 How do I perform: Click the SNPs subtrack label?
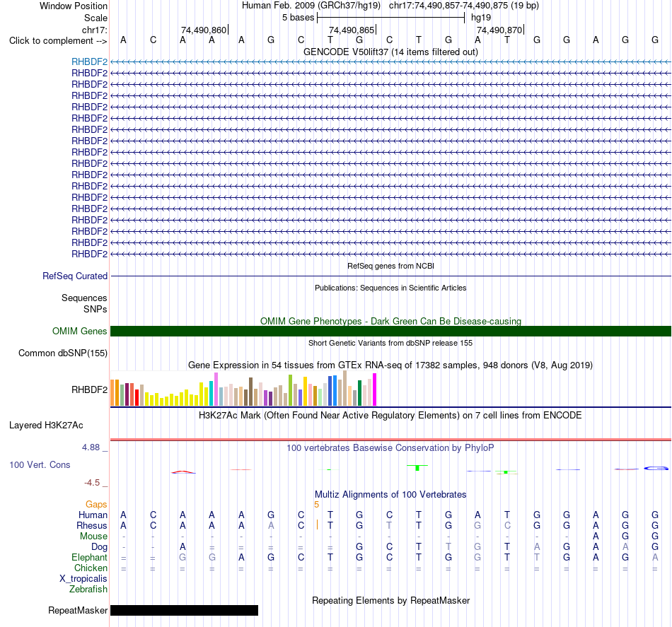coord(95,309)
